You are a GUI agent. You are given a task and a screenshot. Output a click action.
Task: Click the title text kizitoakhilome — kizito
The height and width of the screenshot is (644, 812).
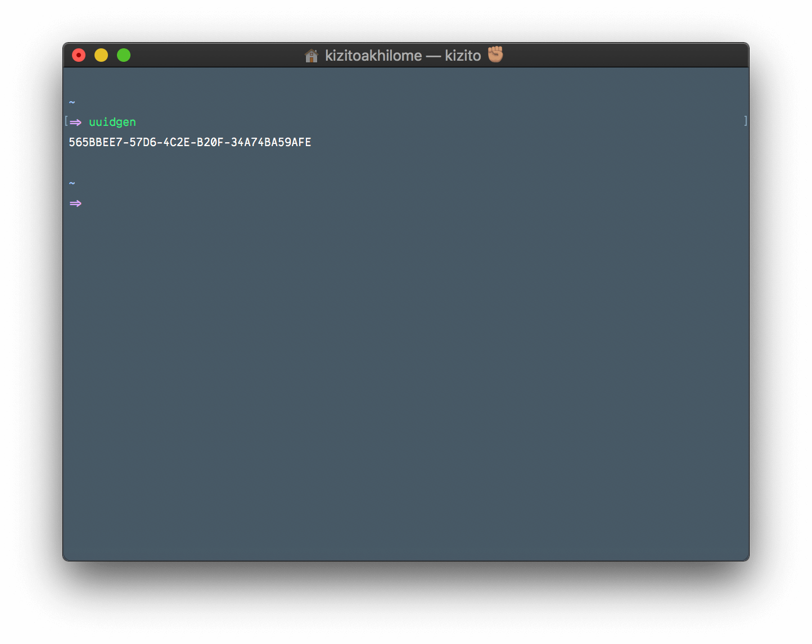point(402,55)
